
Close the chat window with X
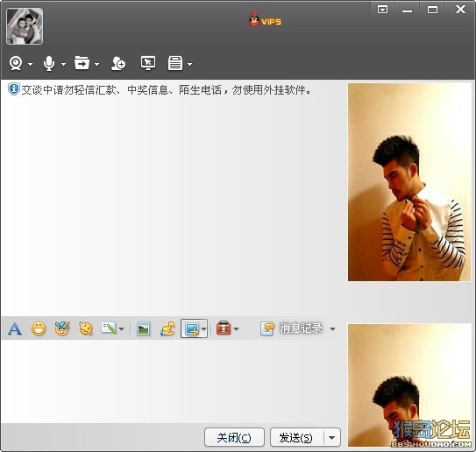click(460, 10)
